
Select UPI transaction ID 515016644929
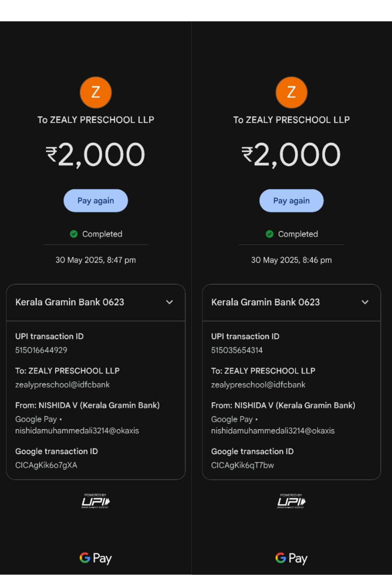click(41, 350)
